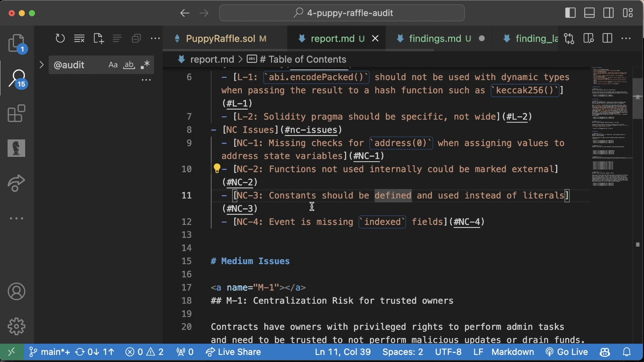Screen dimensions: 644x362
Task: Change end of line sequence LF
Action: (x=478, y=352)
